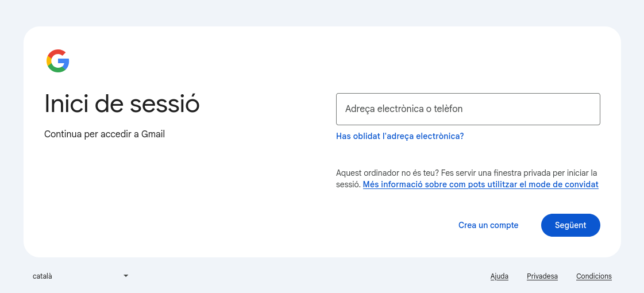Open the "Ajuda" footer link

pos(499,276)
